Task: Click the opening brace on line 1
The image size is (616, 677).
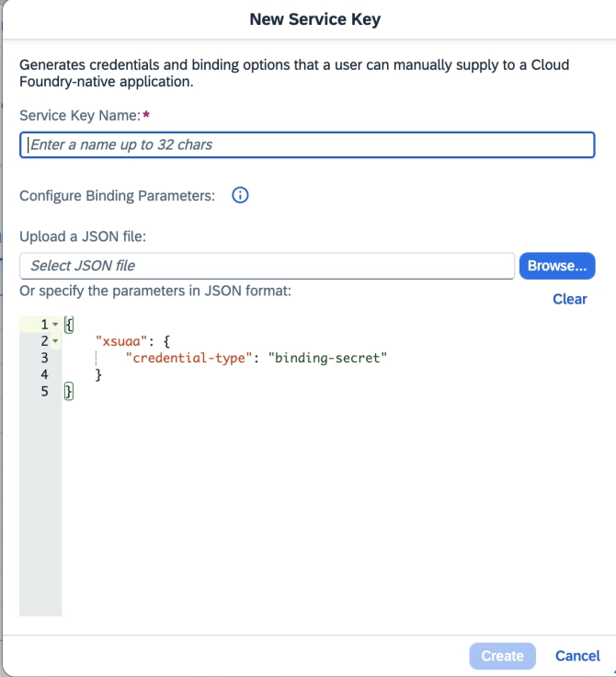Action: [68, 325]
